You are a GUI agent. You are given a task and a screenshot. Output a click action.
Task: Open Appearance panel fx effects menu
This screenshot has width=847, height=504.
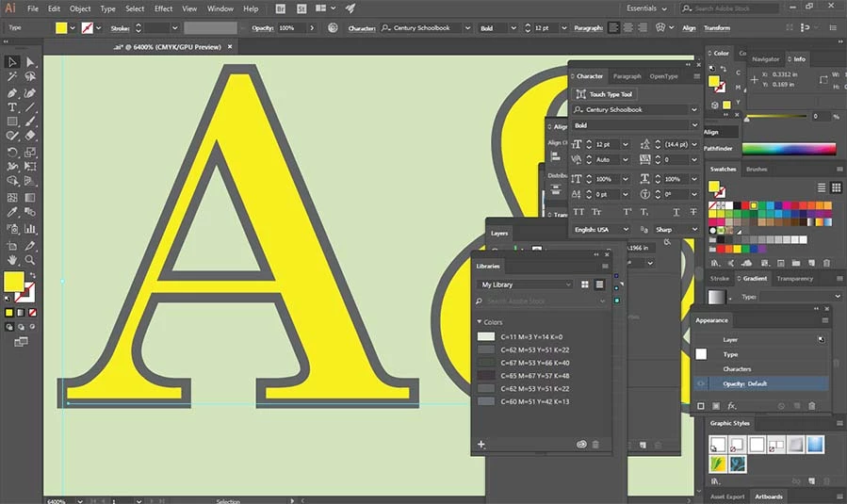click(x=731, y=406)
